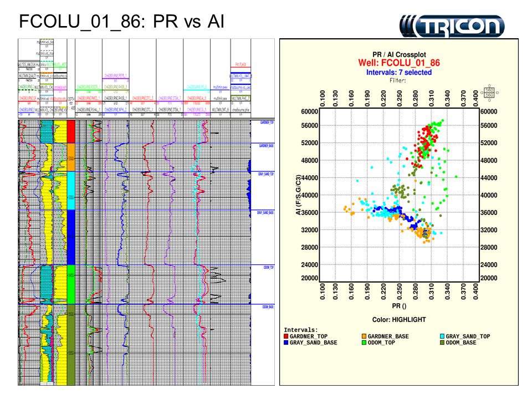The height and width of the screenshot is (399, 532).
Task: Click the red GARDNER_TOP legend swatch
Action: (x=286, y=336)
